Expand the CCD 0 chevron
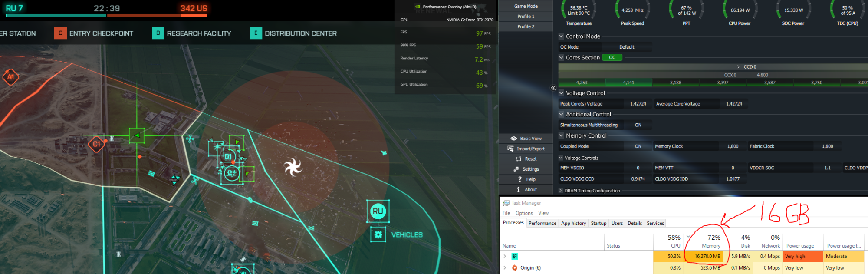 [738, 67]
